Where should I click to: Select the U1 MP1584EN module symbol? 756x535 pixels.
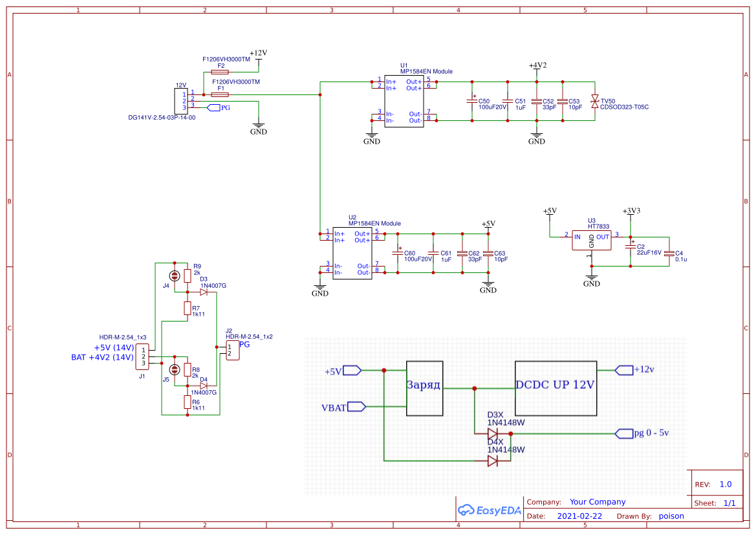(x=404, y=100)
